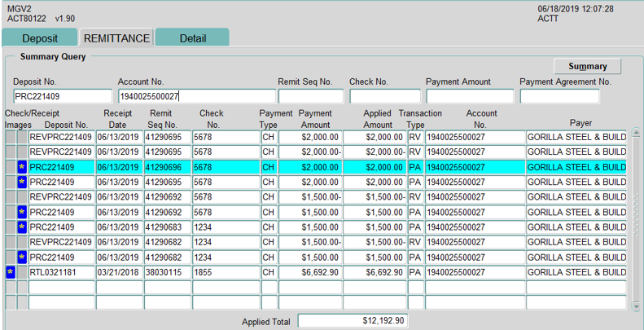Click the Deposit No. query field
The image size is (644, 330).
point(62,96)
